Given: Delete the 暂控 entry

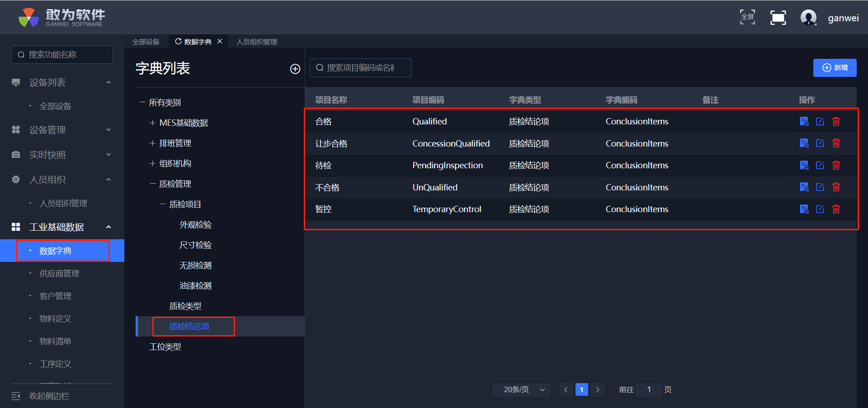Looking at the screenshot, I should (x=836, y=209).
